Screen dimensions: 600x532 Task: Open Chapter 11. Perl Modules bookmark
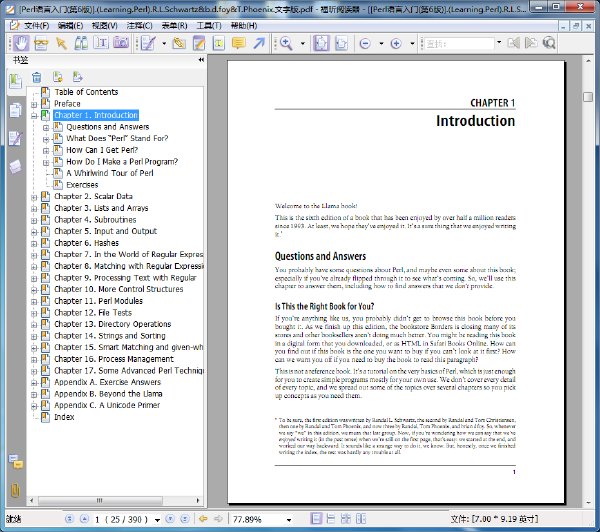[98, 301]
